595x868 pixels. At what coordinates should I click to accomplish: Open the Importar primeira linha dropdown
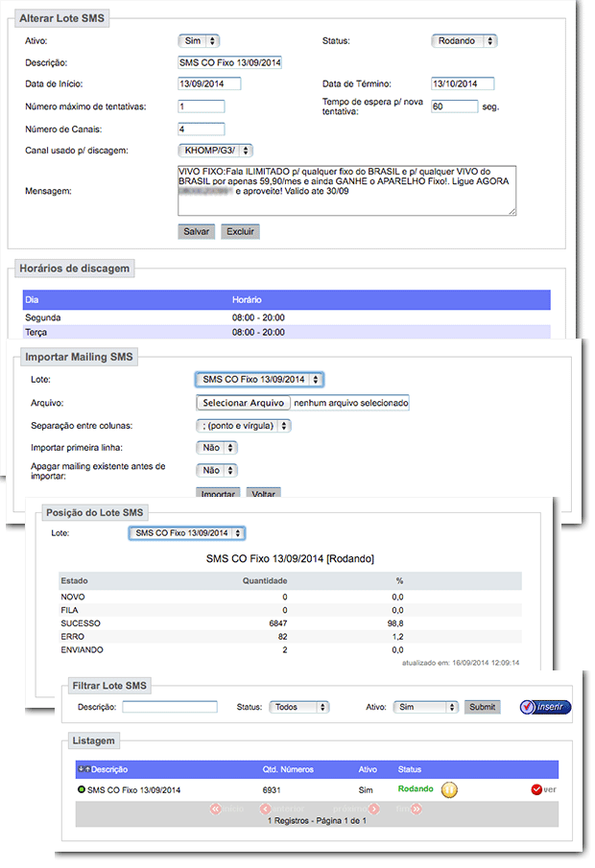point(217,447)
